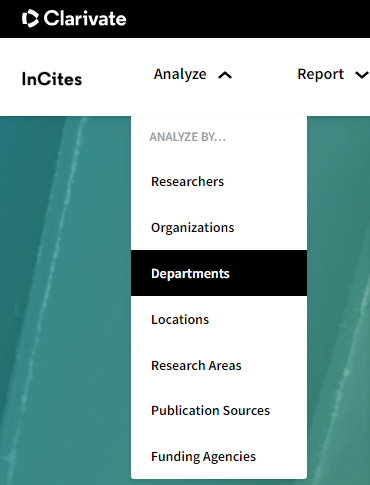This screenshot has height=485, width=370.
Task: Click the Clarivate brand name text
Action: click(85, 18)
